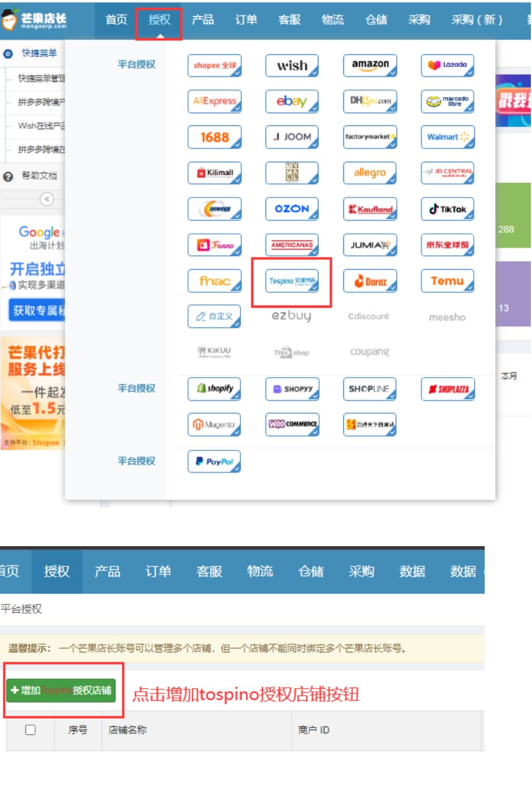Viewport: 532px width, 795px height.
Task: Select the allegro platform logo
Action: click(370, 173)
